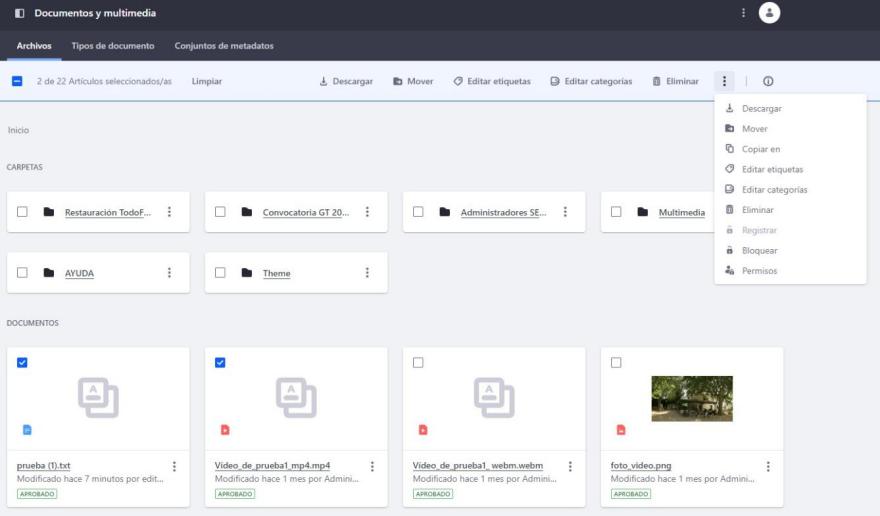Click the Theme folder icon
This screenshot has height=516, width=880.
246,272
